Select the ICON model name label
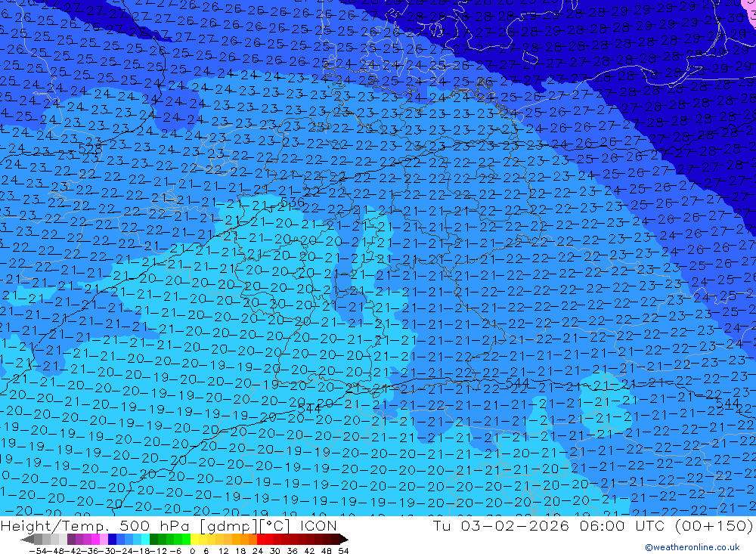The image size is (756, 554). coord(318,525)
